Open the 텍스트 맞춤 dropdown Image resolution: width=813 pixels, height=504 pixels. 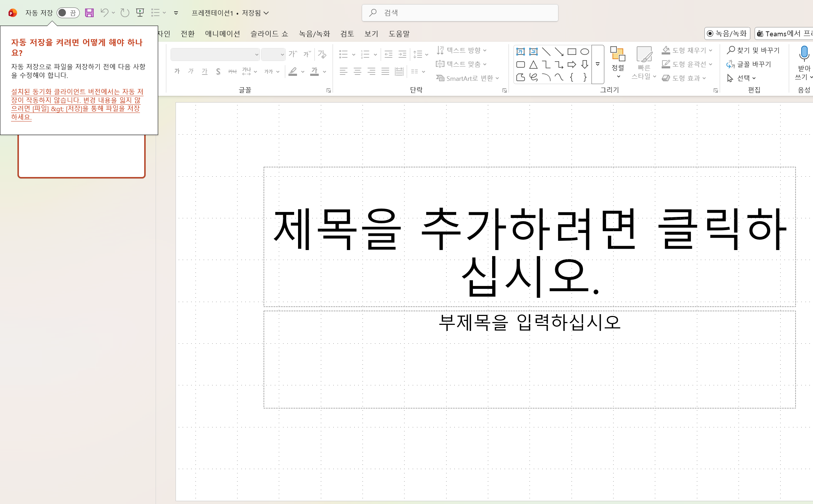pos(462,64)
